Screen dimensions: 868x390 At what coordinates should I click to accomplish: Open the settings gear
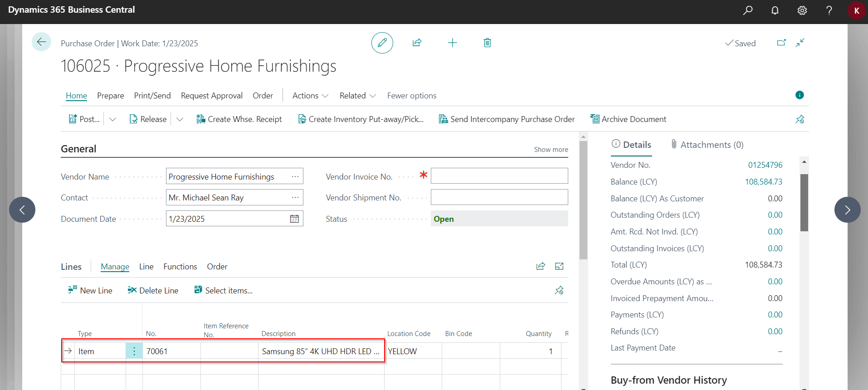pyautogui.click(x=802, y=10)
